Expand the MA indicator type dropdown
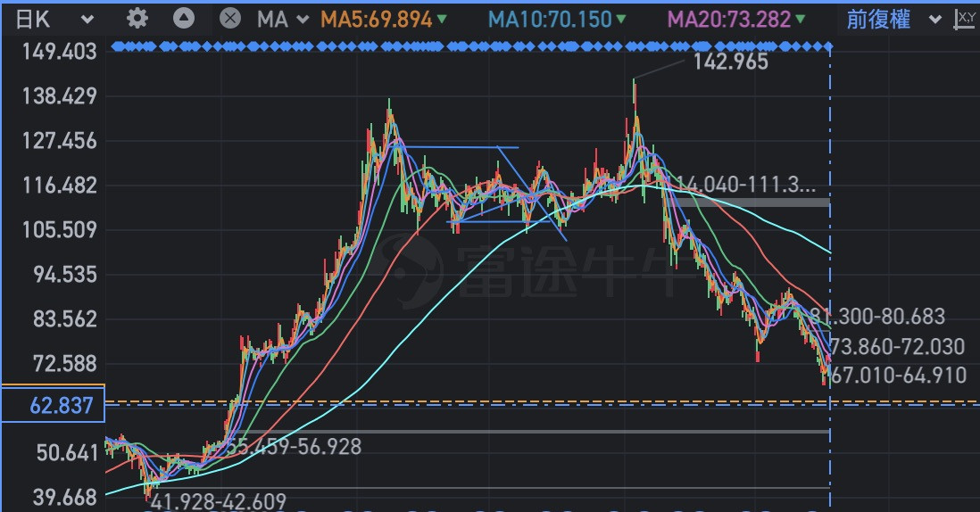Viewport: 980px width, 512px height. click(x=303, y=20)
